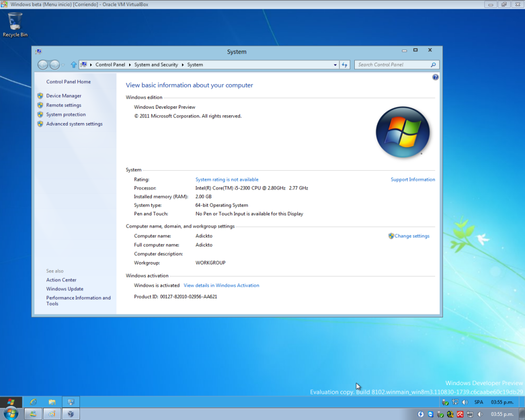
Task: Open Help via the question mark icon
Action: point(435,77)
